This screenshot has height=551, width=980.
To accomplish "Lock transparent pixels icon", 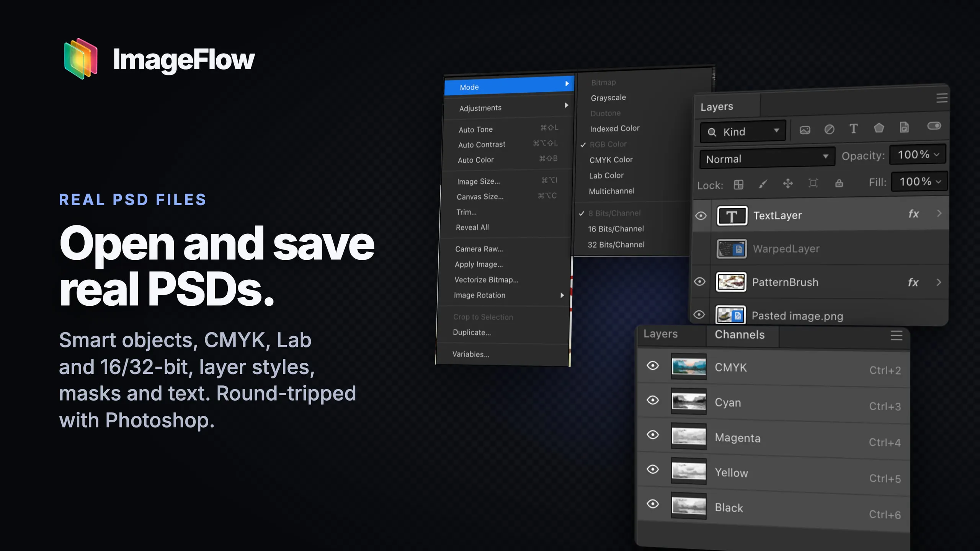I will (738, 185).
